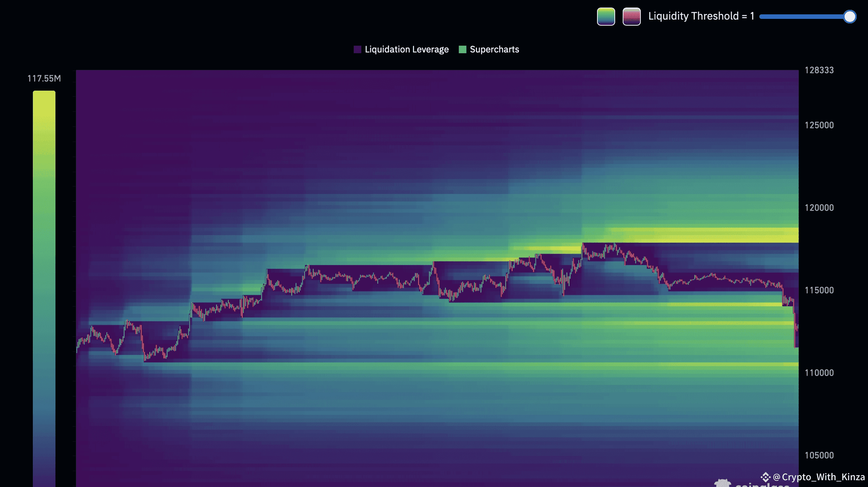Click the Binance logo beside Crypto_With_Kinza
Screen dimensions: 868x487
click(x=765, y=477)
